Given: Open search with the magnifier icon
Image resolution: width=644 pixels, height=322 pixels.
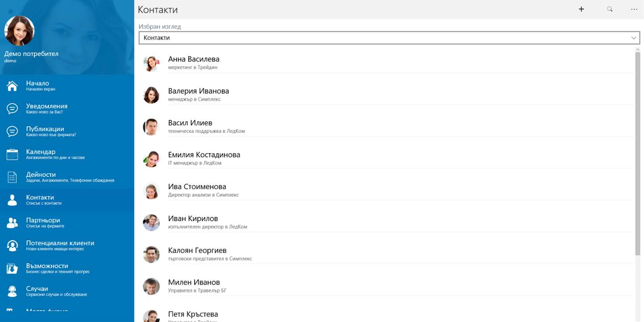Looking at the screenshot, I should (x=610, y=9).
